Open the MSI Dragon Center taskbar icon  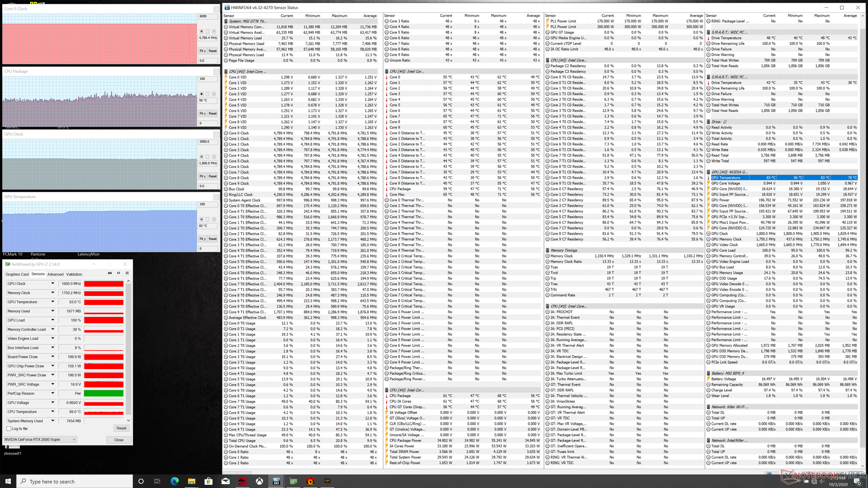coord(243,481)
